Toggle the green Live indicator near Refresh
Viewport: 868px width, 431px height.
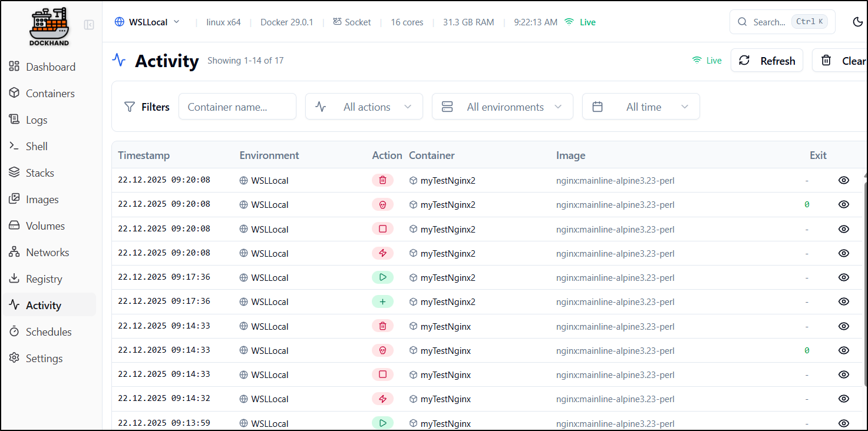coord(707,60)
